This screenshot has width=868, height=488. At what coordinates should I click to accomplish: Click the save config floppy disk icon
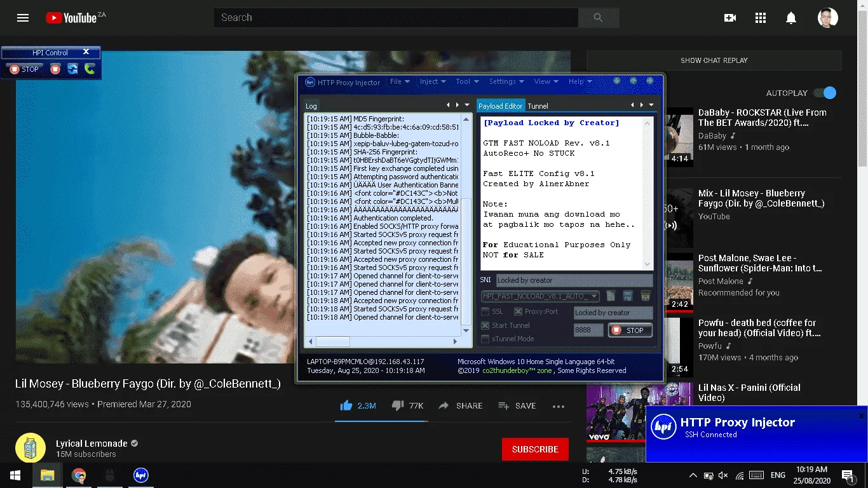(628, 296)
